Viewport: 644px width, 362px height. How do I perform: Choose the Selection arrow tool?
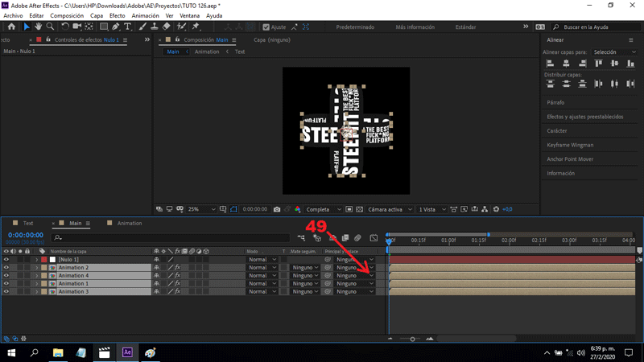point(27,27)
